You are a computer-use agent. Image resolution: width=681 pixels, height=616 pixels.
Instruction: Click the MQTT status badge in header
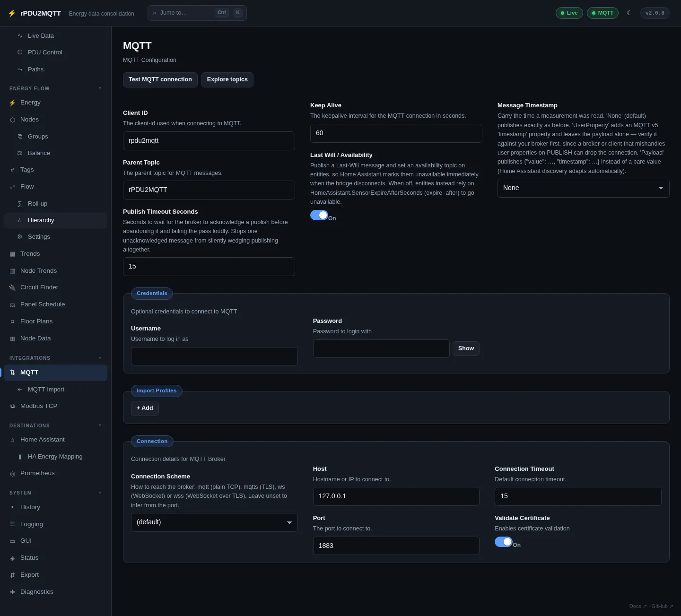(602, 13)
